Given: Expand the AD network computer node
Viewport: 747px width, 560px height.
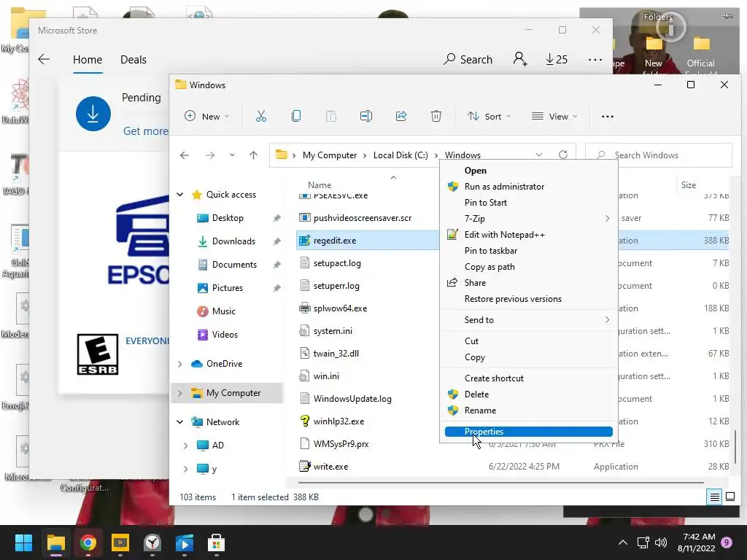Looking at the screenshot, I should coord(186,446).
